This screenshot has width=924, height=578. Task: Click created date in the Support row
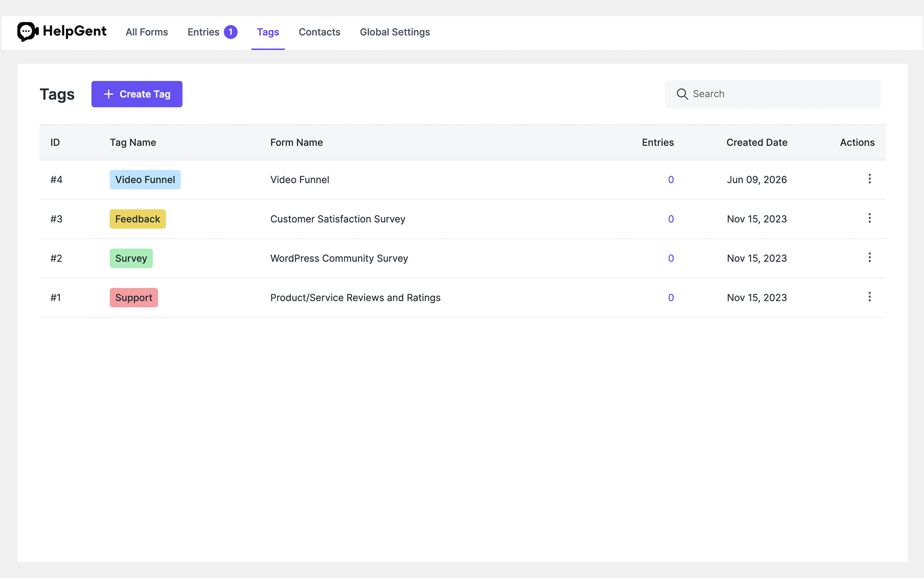(757, 298)
